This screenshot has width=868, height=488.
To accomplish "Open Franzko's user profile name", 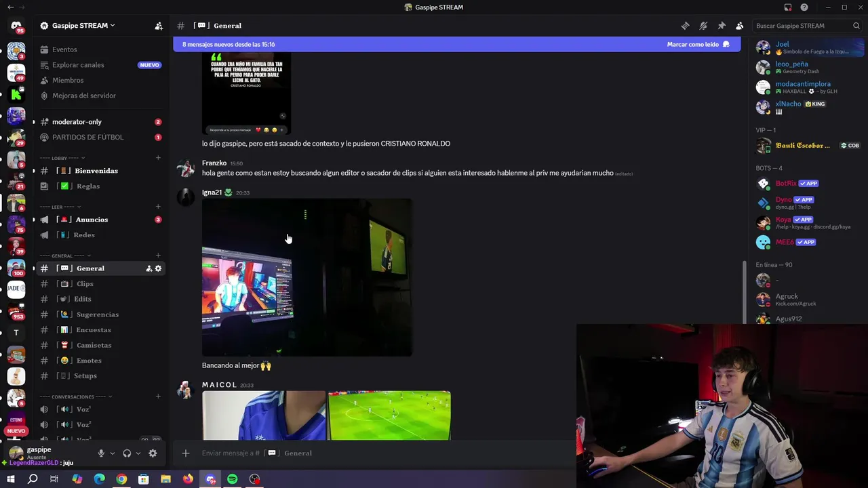I will pos(214,163).
